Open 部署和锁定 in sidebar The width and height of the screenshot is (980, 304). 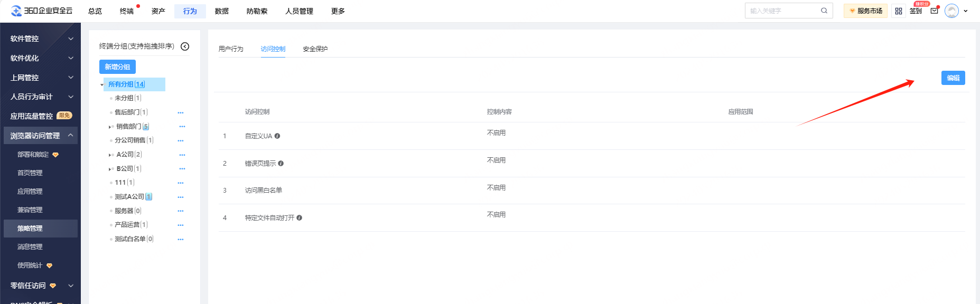[33, 155]
